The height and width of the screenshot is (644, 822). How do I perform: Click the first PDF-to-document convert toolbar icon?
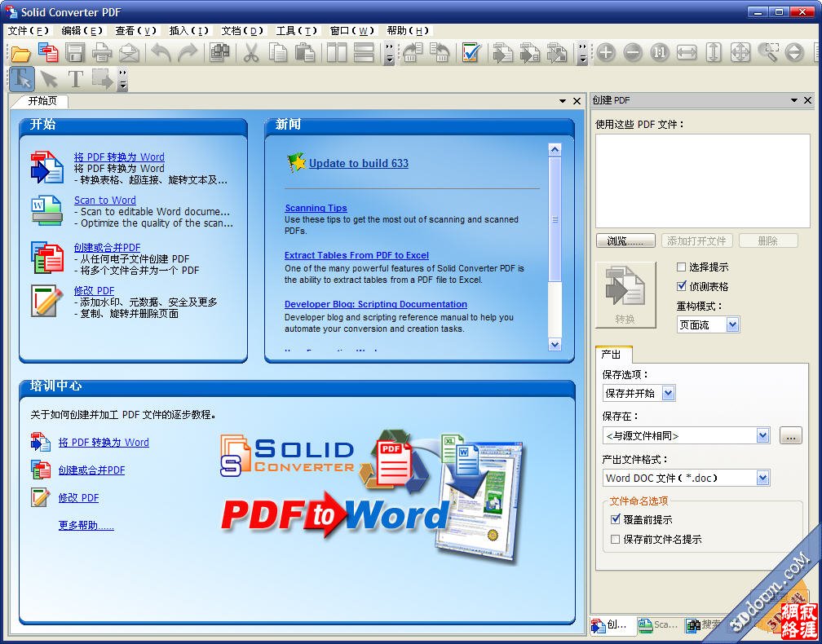(x=502, y=53)
